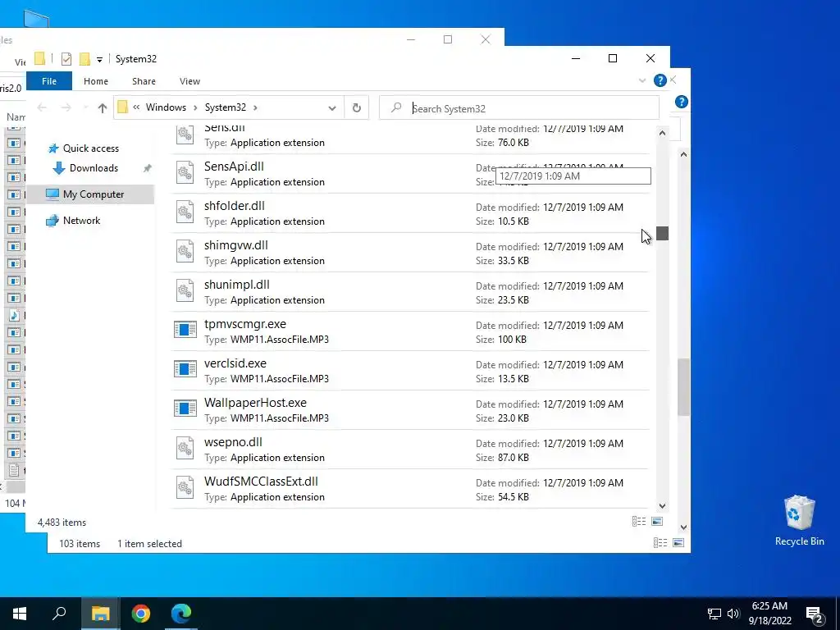Show hidden breadcrumb locations with double chevron
Viewport: 840px width, 630px height.
(x=137, y=107)
